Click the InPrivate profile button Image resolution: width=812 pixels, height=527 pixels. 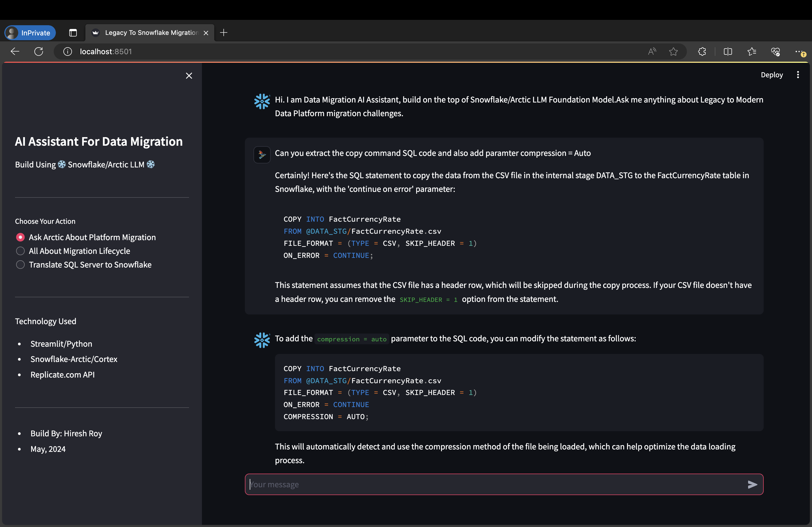pyautogui.click(x=30, y=33)
